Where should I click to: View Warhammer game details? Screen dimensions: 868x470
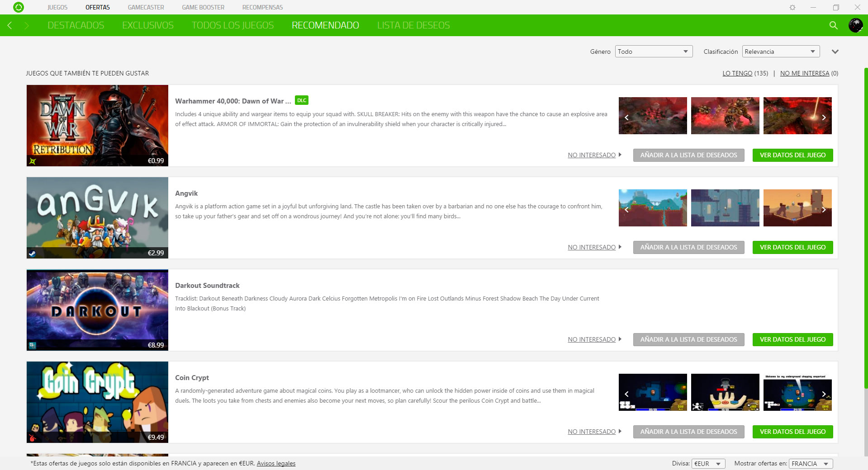[x=792, y=155]
